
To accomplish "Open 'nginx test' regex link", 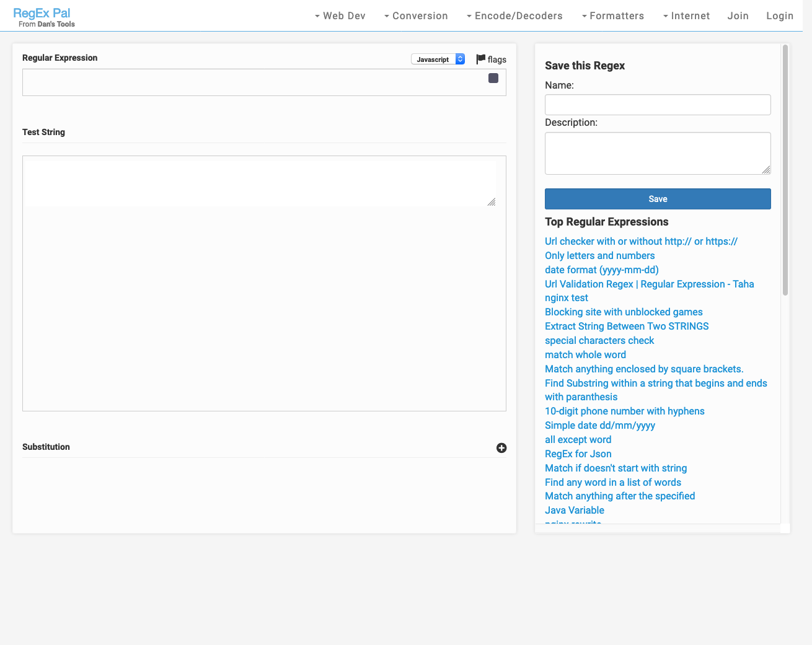I will [567, 298].
